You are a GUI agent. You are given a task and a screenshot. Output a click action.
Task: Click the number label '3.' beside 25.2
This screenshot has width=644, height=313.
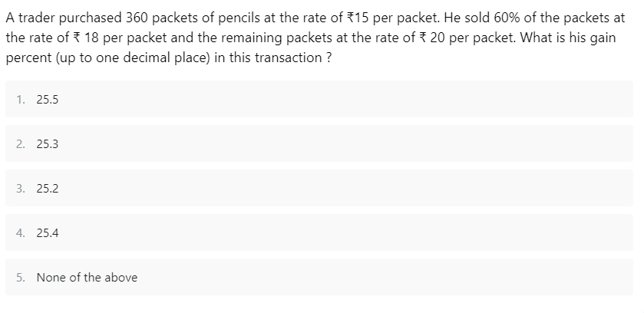pos(21,189)
